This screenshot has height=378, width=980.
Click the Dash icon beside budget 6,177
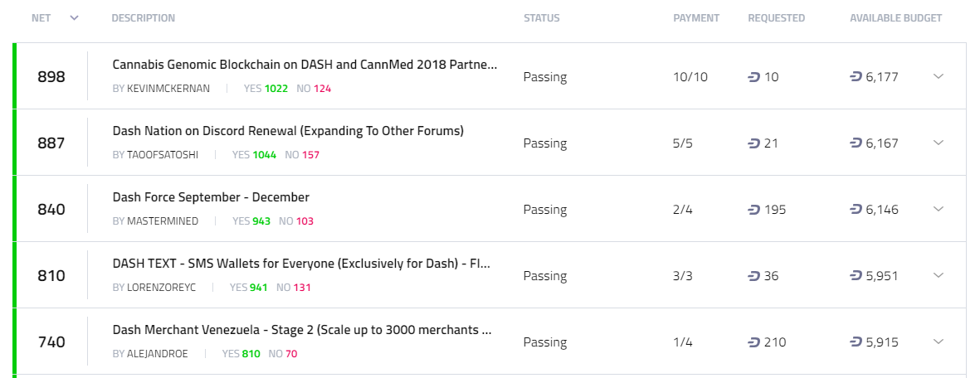coord(856,77)
